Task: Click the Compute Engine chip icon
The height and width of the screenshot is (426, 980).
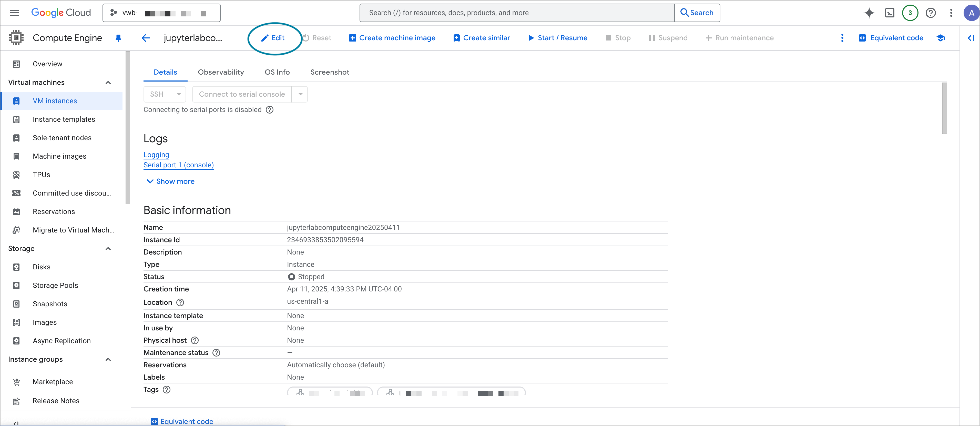Action: click(16, 38)
